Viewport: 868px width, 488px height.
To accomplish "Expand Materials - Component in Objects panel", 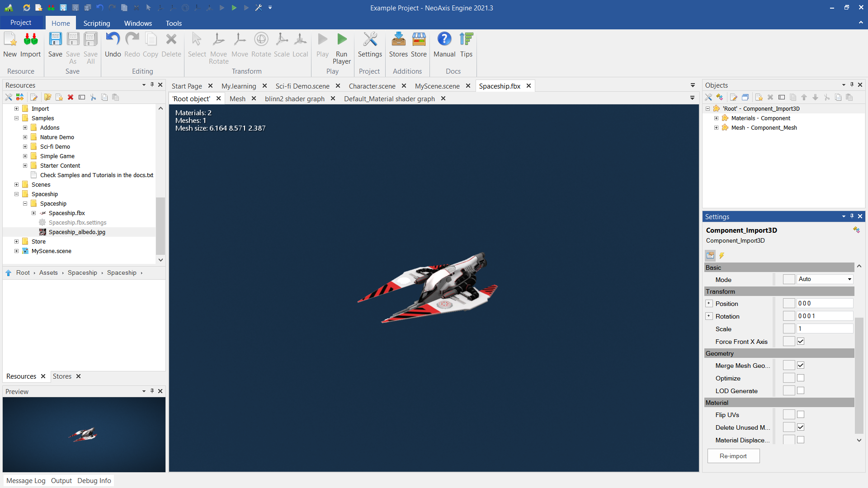I will point(717,118).
